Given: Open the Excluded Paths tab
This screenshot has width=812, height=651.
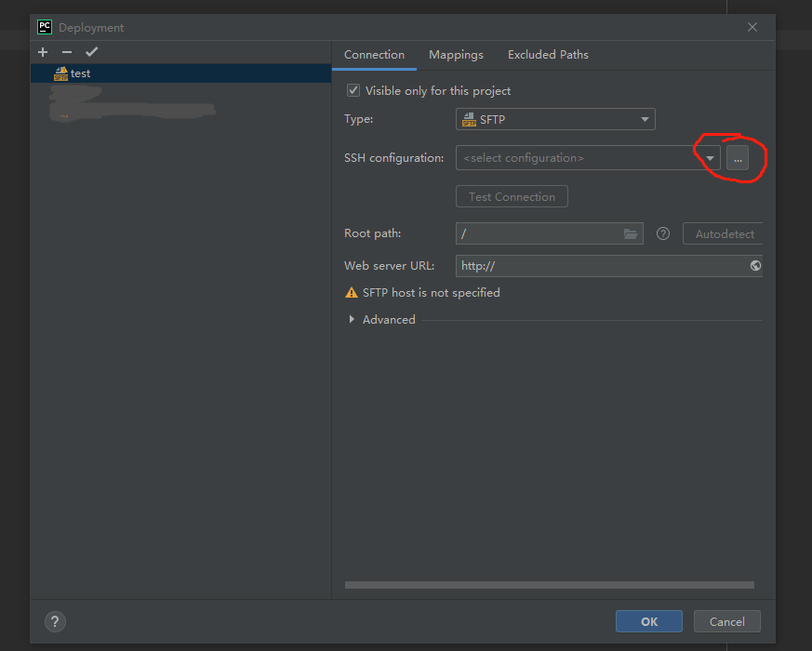Looking at the screenshot, I should [x=548, y=55].
